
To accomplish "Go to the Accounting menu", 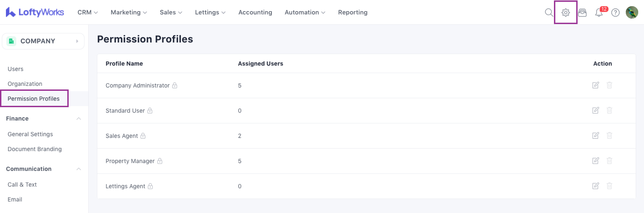I will click(255, 12).
